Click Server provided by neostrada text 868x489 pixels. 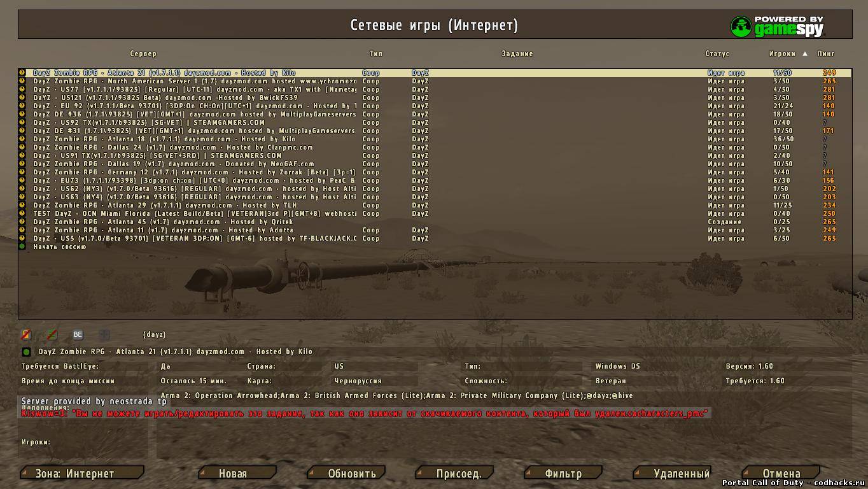click(94, 402)
